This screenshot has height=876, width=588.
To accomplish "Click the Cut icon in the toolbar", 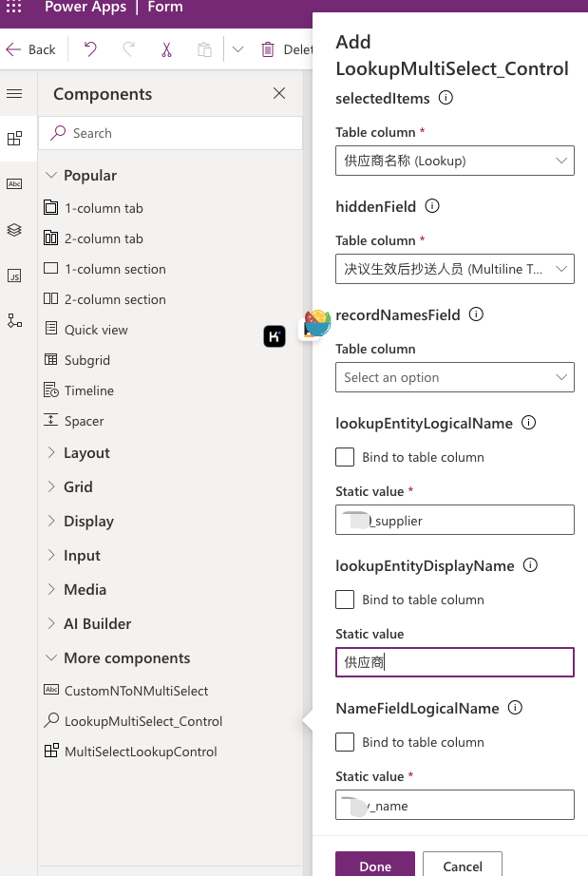I will [x=165, y=48].
